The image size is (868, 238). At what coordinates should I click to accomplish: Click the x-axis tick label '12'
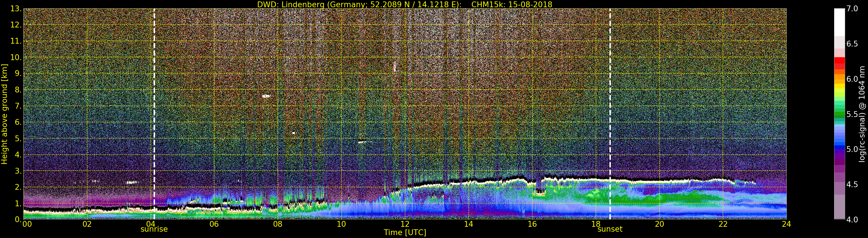pyautogui.click(x=405, y=224)
